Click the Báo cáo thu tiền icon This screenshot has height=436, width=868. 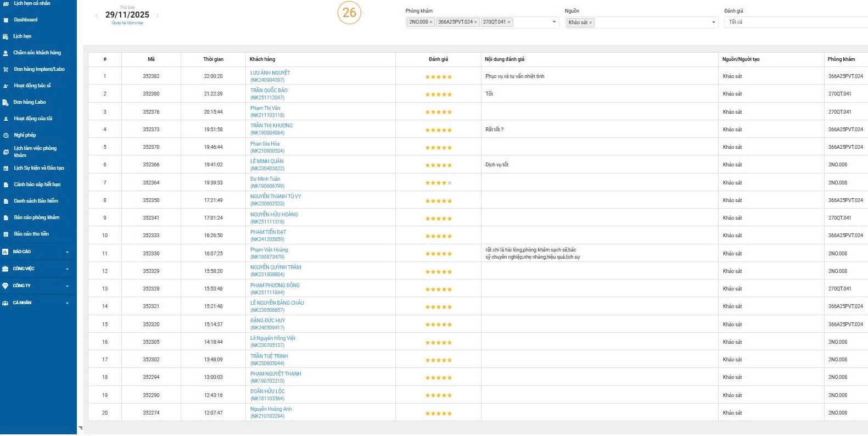click(5, 234)
